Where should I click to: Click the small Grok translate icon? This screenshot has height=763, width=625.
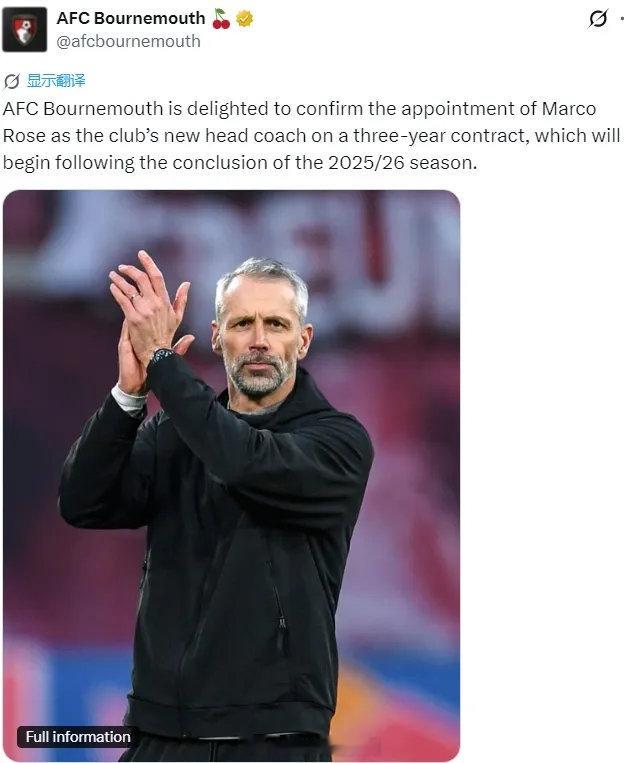[12, 81]
